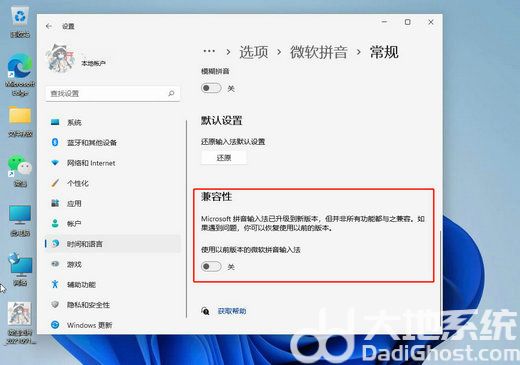This screenshot has width=520, height=365.
Task: Click the shield icon for 隐私和安全性
Action: pos(55,304)
